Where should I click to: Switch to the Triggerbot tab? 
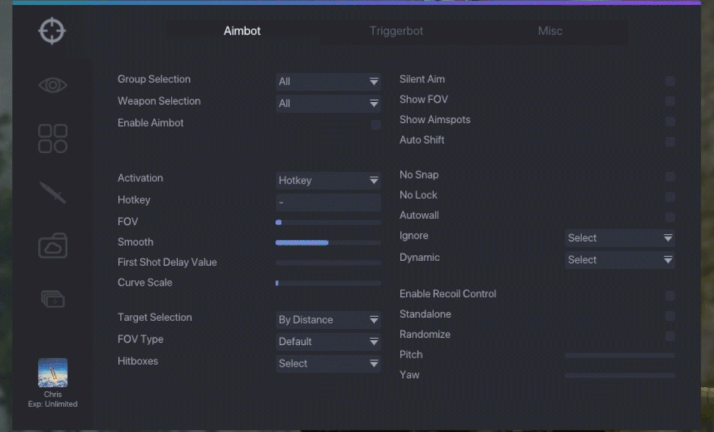[x=396, y=31]
